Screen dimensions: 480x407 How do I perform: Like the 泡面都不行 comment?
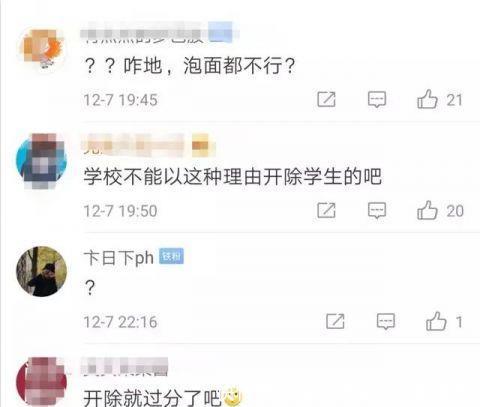[x=427, y=99]
